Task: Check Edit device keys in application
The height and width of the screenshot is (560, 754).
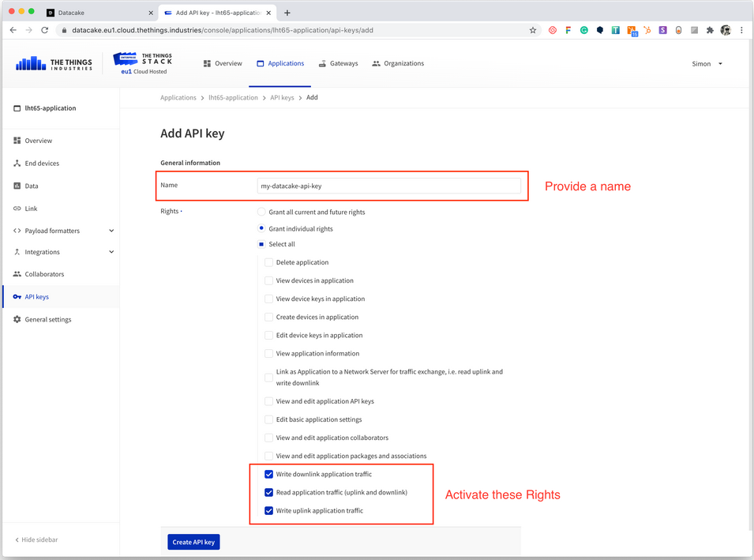Action: [268, 336]
